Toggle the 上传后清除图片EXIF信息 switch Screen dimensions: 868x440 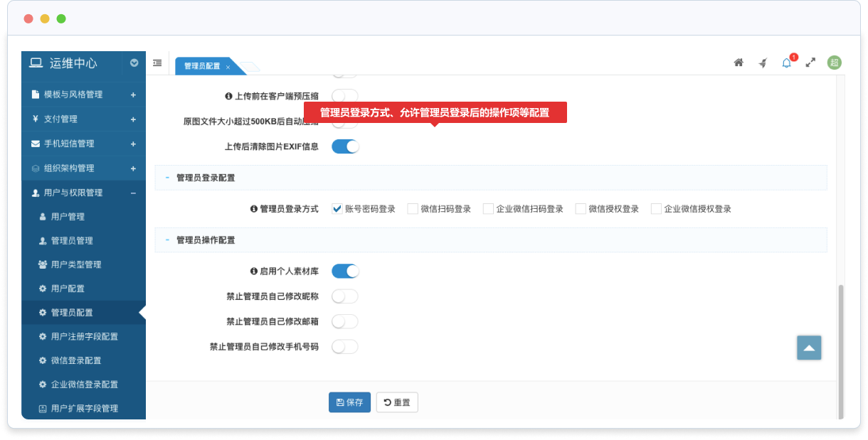(345, 146)
